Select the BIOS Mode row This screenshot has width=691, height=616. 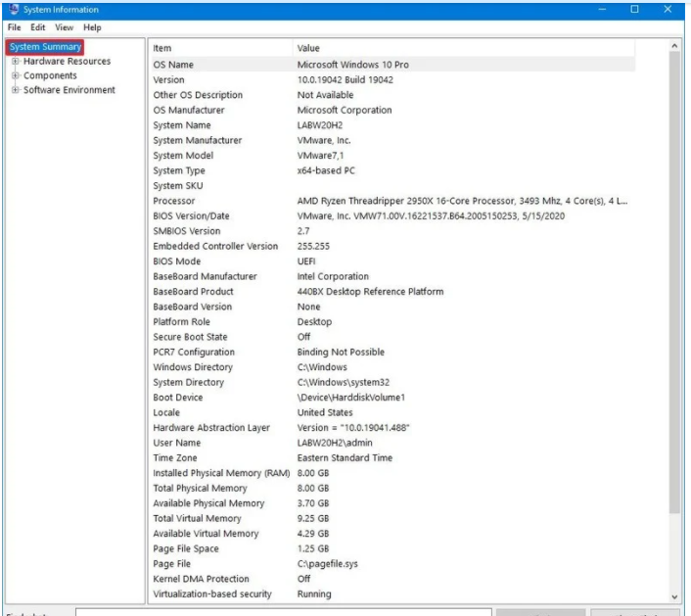pos(392,261)
